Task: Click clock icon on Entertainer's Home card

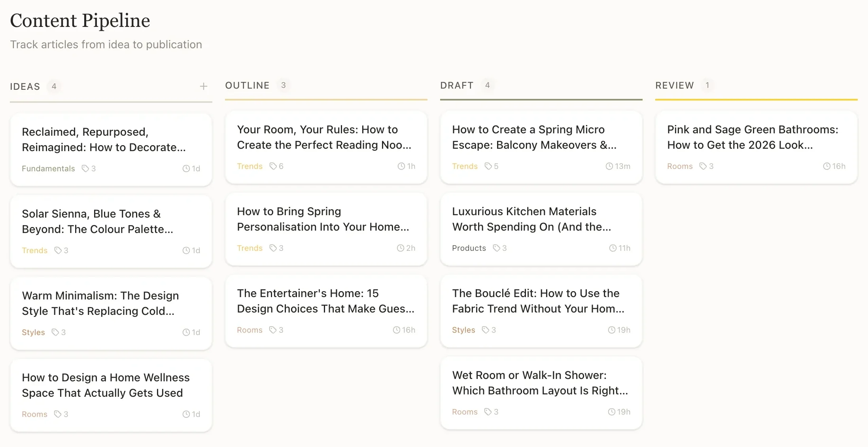Action: pyautogui.click(x=397, y=330)
